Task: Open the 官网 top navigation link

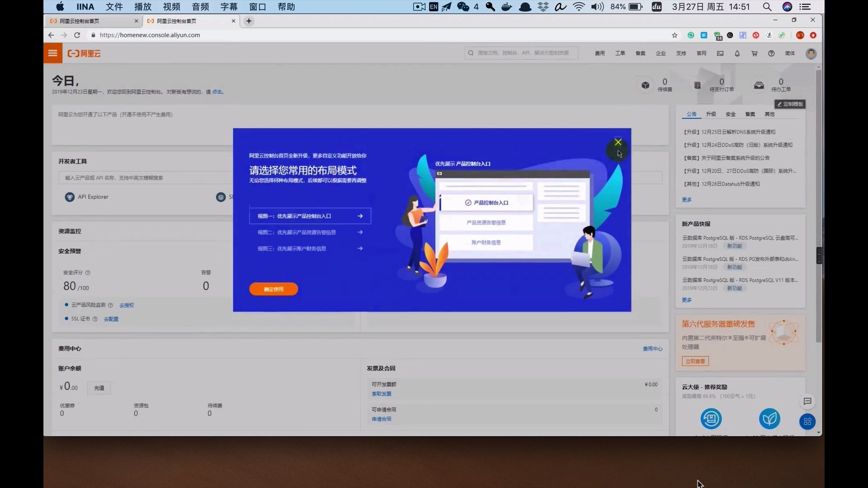Action: pos(702,53)
